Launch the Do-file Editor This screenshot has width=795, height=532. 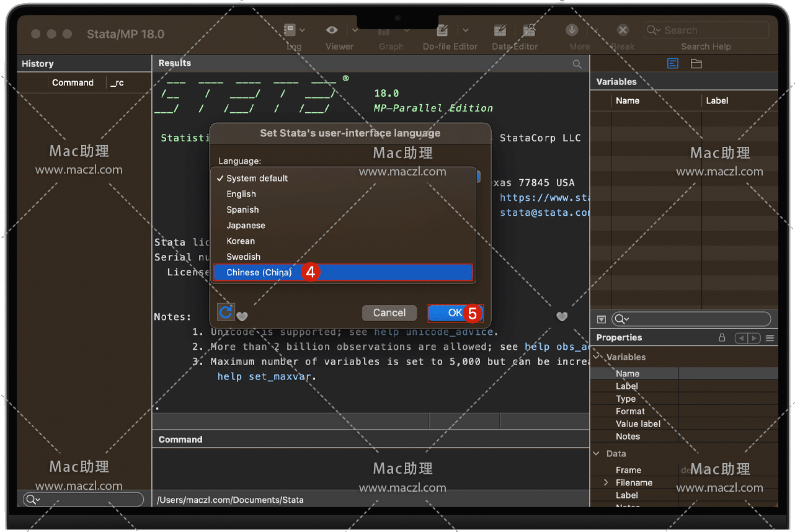442,30
